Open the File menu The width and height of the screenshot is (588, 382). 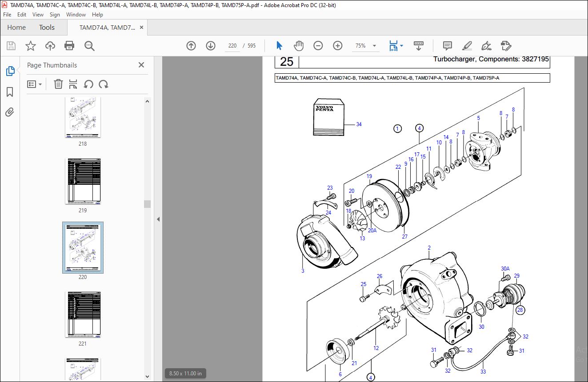(x=7, y=15)
